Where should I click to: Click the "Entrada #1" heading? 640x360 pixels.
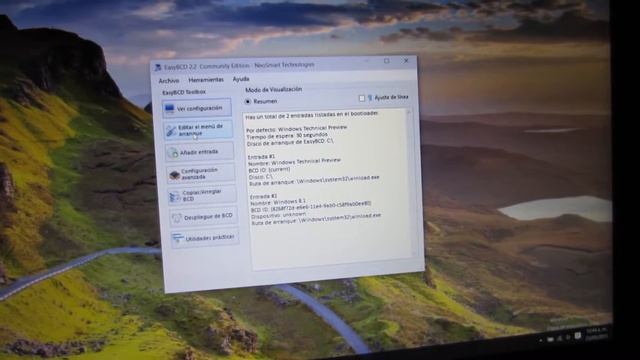(x=261, y=157)
